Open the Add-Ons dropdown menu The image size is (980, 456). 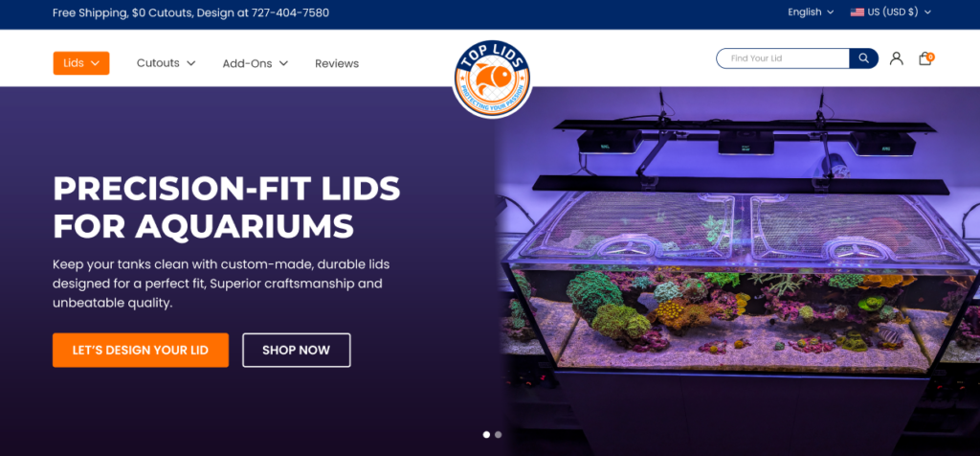click(255, 63)
